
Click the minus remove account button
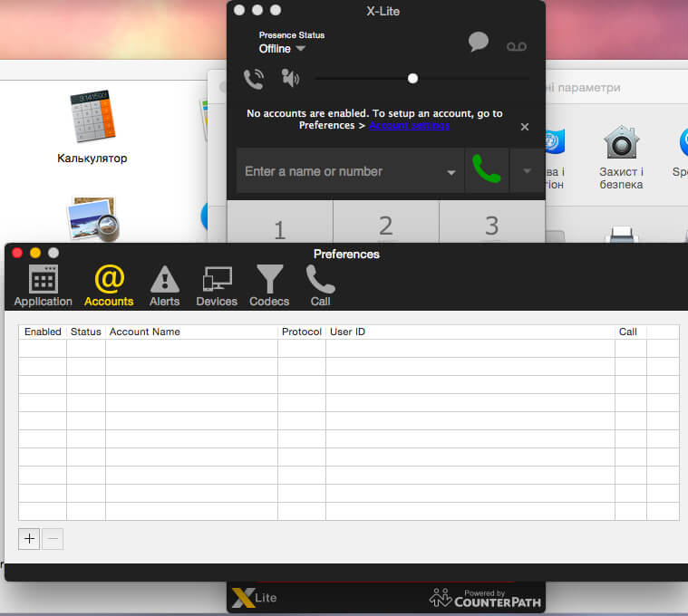[x=53, y=538]
